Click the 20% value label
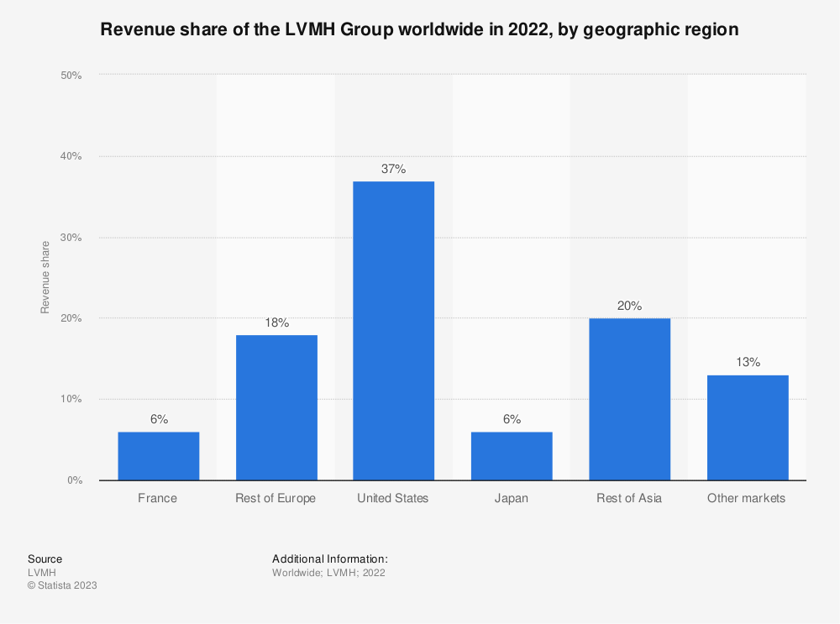 coord(629,306)
